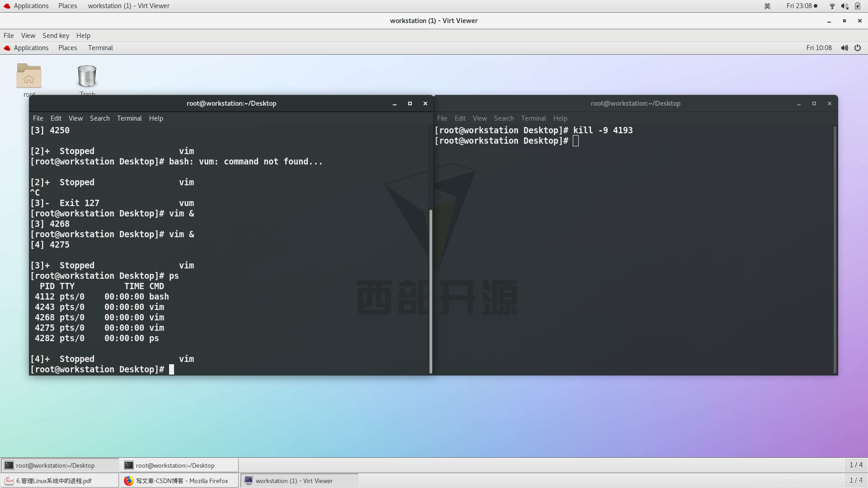Click the Edit menu in left terminal
The width and height of the screenshot is (868, 488).
[56, 117]
